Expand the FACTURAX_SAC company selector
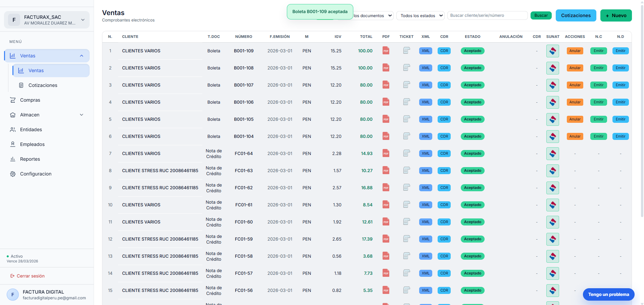The width and height of the screenshot is (644, 305). tap(47, 20)
